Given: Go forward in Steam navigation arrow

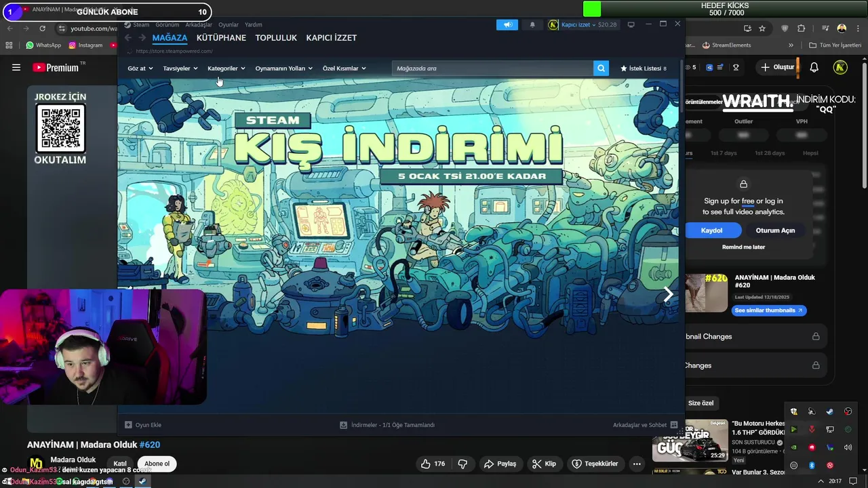Looking at the screenshot, I should pos(142,38).
